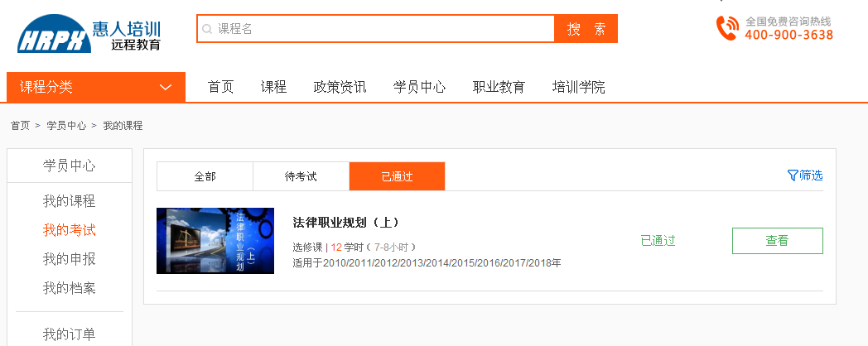Open the 职业教育 menu item

point(499,87)
